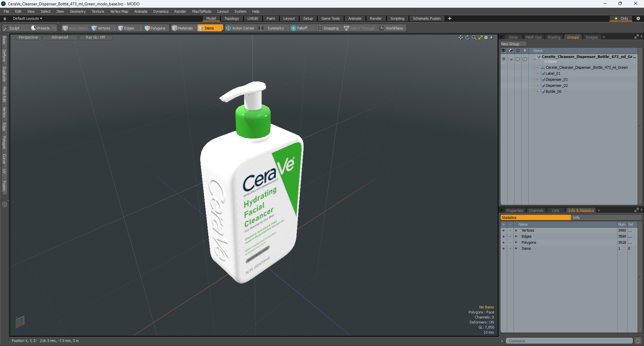Image resolution: width=644 pixels, height=346 pixels.
Task: Open the application settings gear at top right
Action: (638, 18)
